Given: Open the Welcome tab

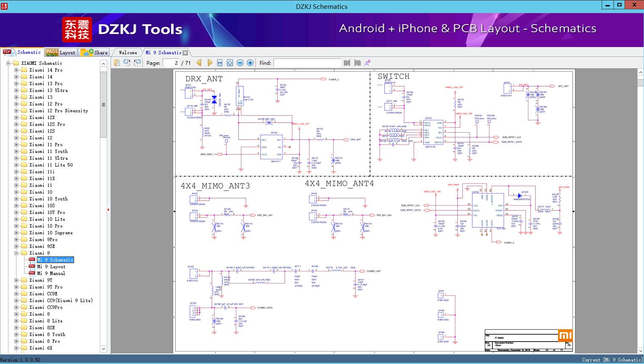Looking at the screenshot, I should (128, 53).
